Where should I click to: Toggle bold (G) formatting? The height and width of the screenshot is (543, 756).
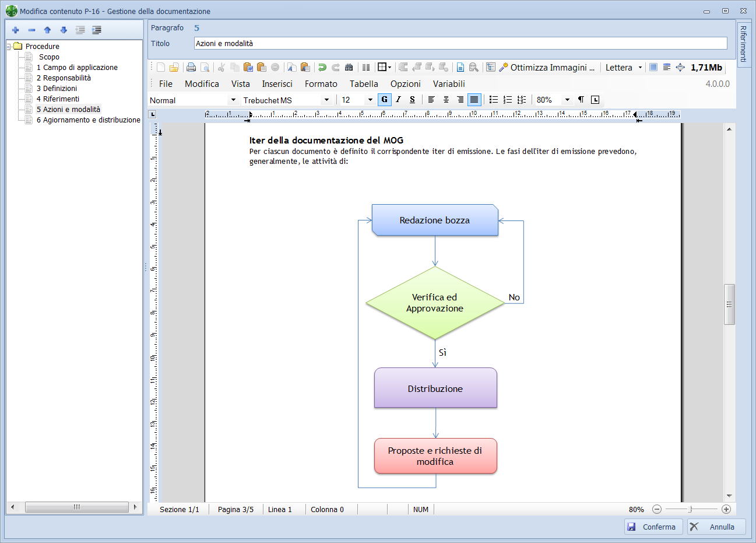pos(384,100)
